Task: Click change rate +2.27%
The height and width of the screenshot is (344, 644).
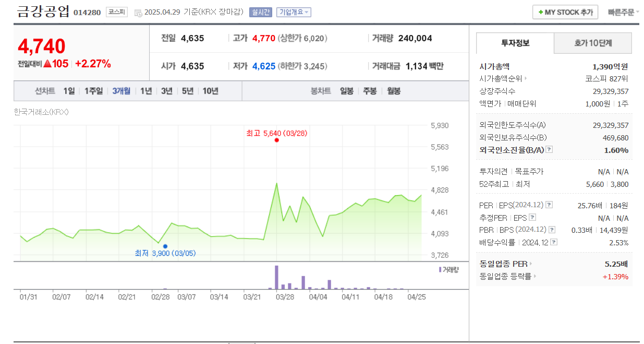Action: pos(93,64)
